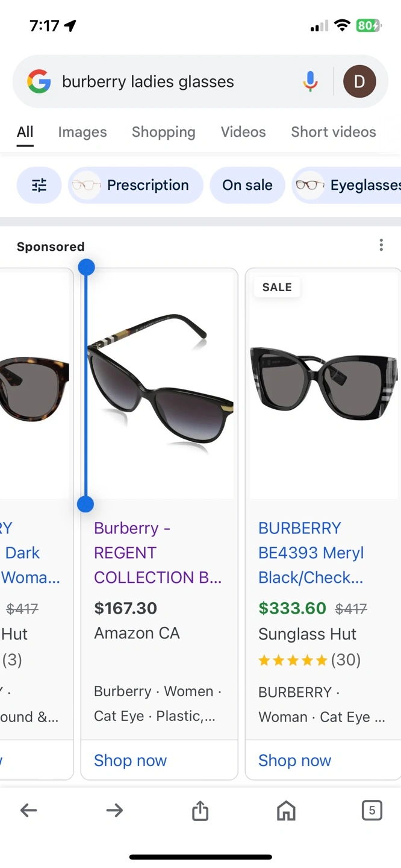401x868 pixels.
Task: Open the Burberry Regent Collection product link
Action: [x=158, y=553]
